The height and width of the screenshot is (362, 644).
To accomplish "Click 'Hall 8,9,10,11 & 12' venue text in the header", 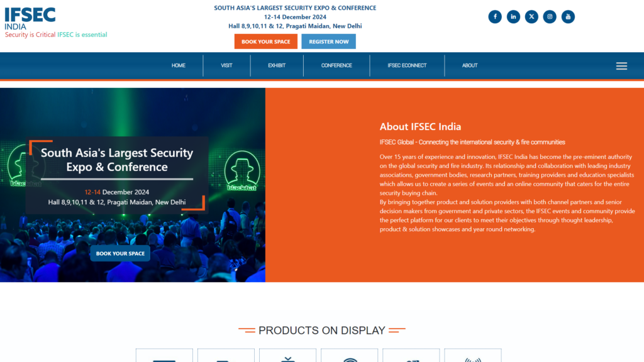I will point(295,26).
